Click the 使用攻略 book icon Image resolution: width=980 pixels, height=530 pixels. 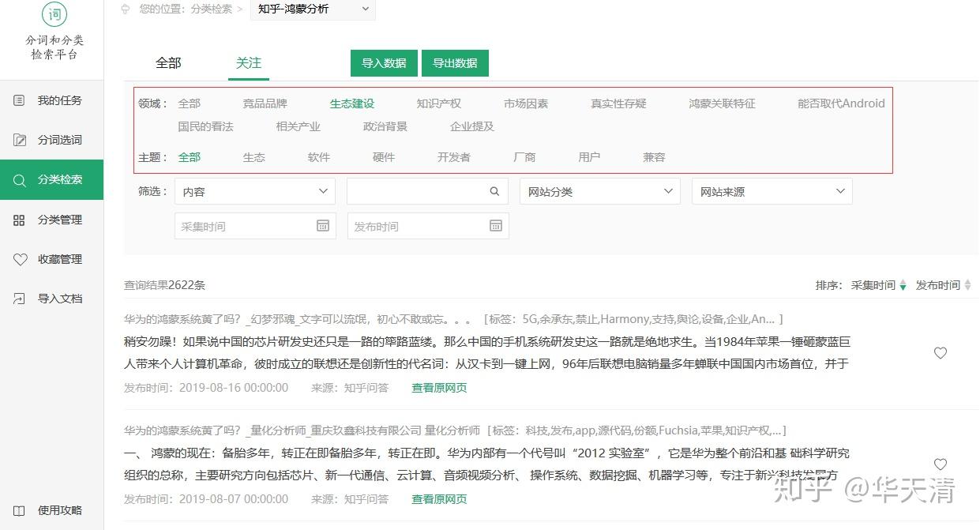tap(20, 510)
